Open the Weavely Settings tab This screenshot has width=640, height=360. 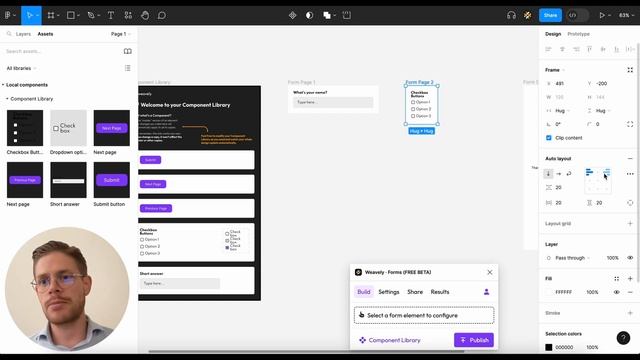click(389, 292)
